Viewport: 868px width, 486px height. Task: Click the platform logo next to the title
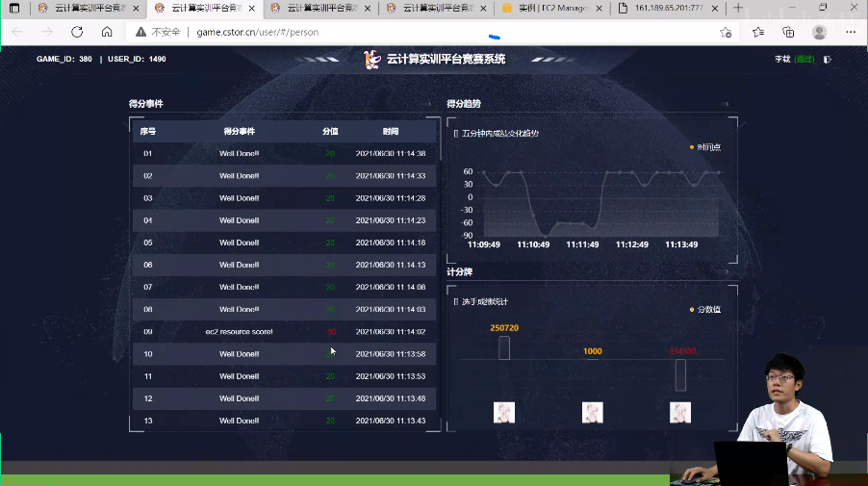372,59
